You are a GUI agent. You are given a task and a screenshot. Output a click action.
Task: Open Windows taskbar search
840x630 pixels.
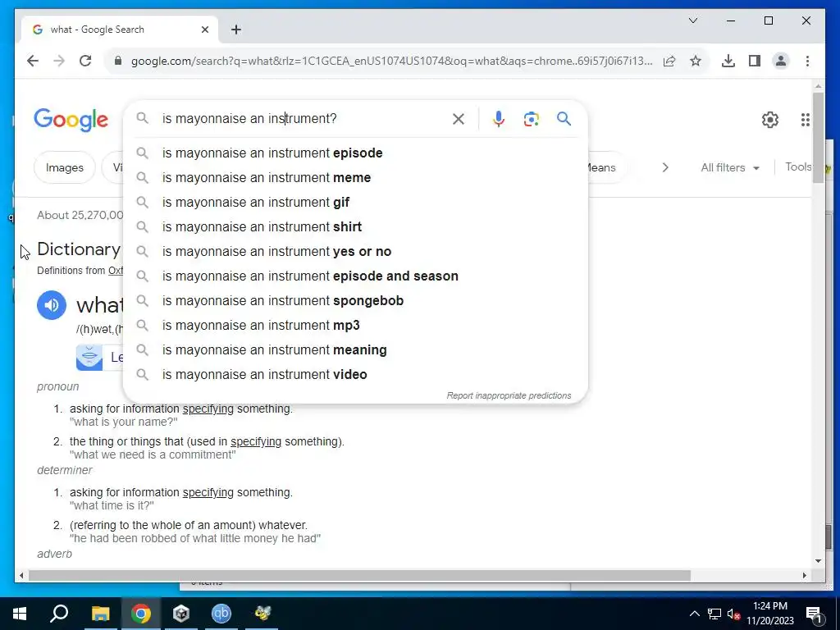tap(59, 614)
